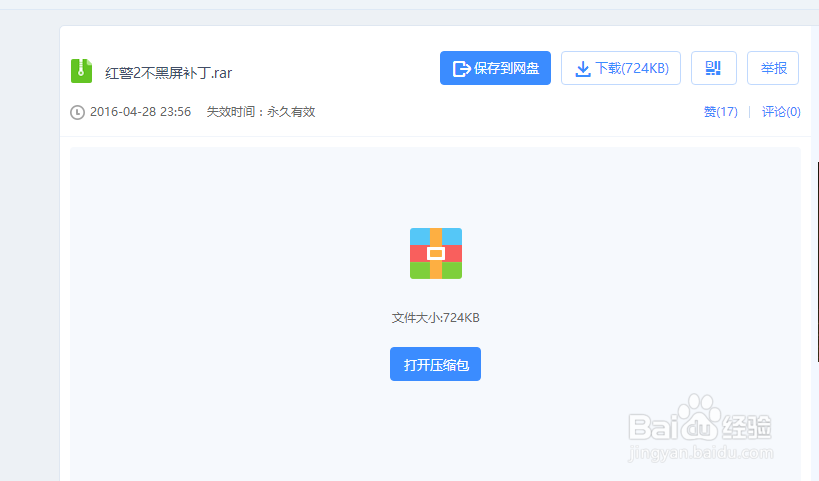Select the date 2016-04-28 23:56

point(140,112)
